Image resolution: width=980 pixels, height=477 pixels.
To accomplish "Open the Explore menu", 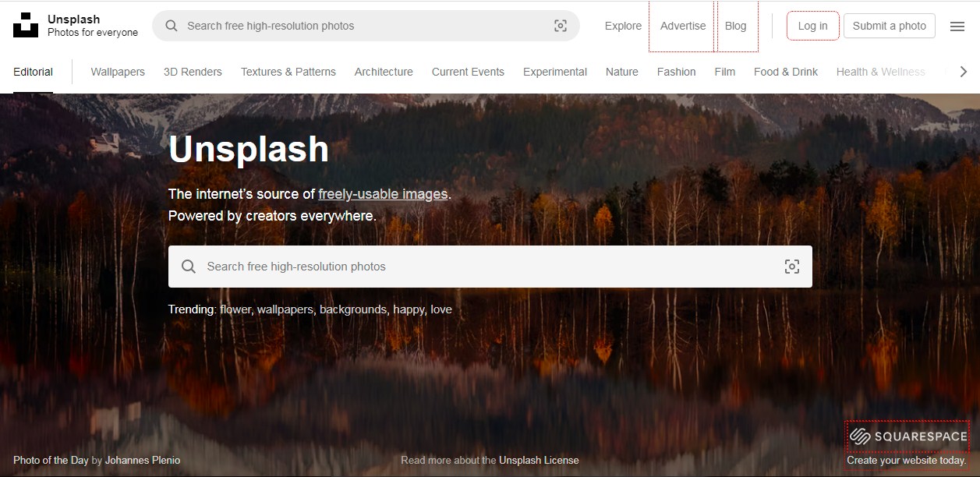I will click(623, 26).
